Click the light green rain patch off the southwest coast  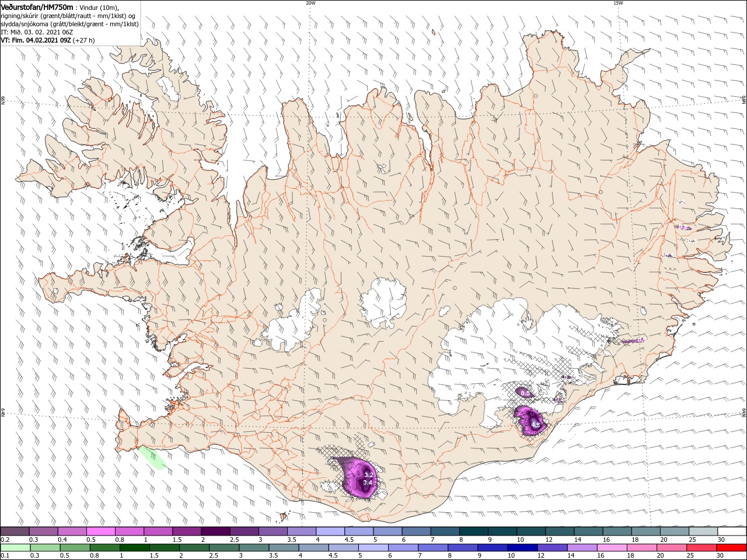[153, 457]
